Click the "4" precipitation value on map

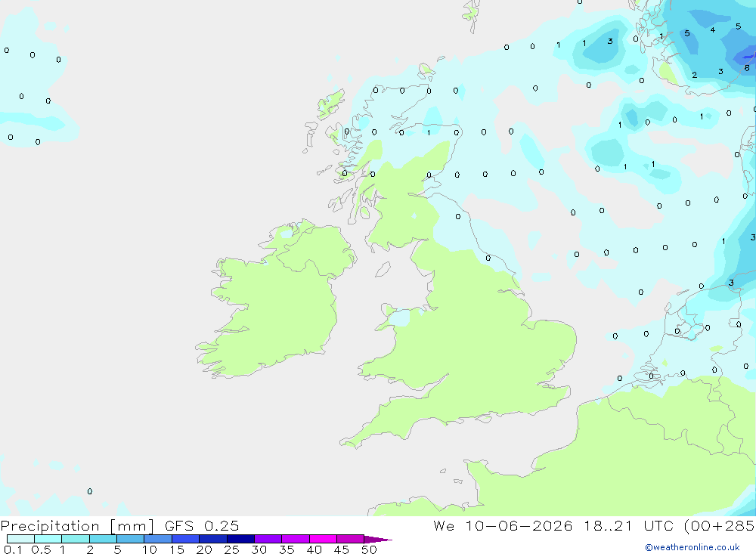point(713,30)
